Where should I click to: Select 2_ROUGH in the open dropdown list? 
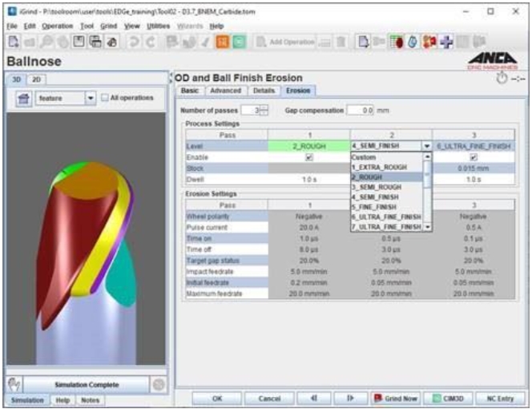point(387,177)
